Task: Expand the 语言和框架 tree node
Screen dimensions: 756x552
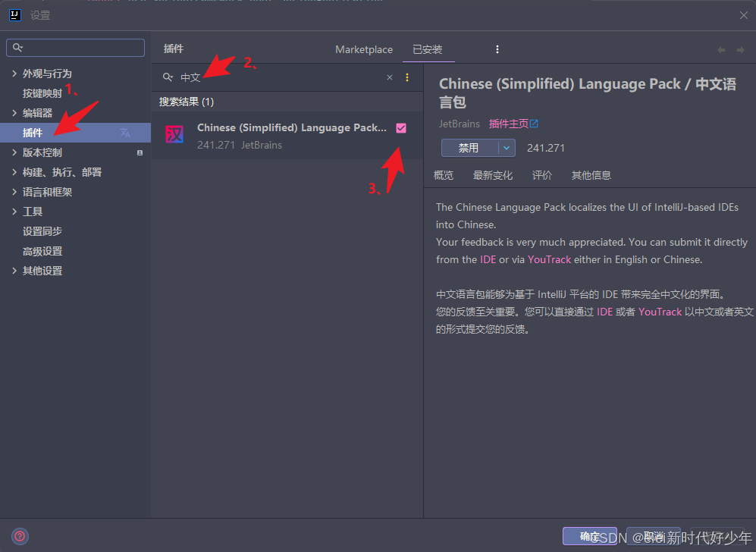Action: (x=14, y=192)
